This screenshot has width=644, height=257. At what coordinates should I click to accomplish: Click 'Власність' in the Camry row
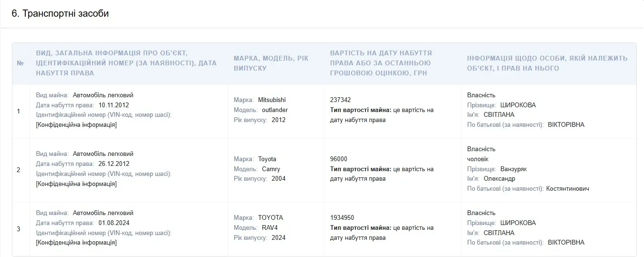[x=481, y=149]
